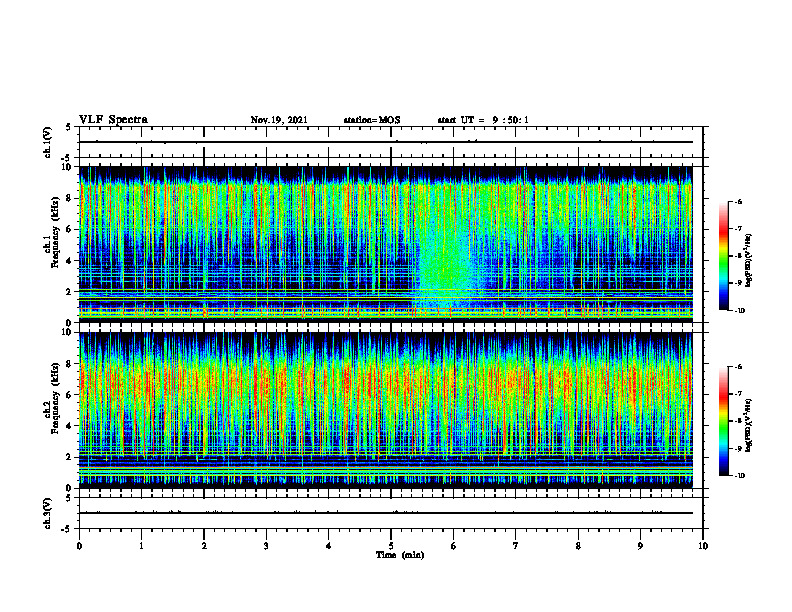The width and height of the screenshot is (792, 612).
Task: Click the '-7' label on ch.2 colorbar
Action: (738, 394)
